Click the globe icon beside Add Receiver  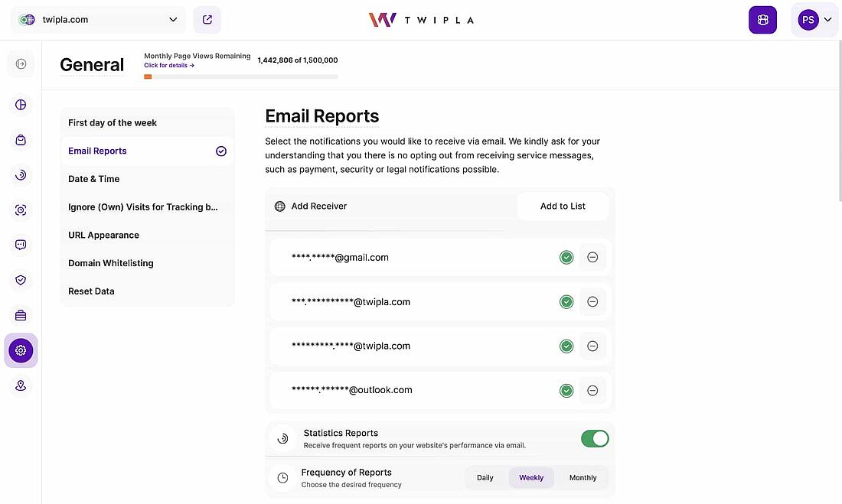coord(279,206)
